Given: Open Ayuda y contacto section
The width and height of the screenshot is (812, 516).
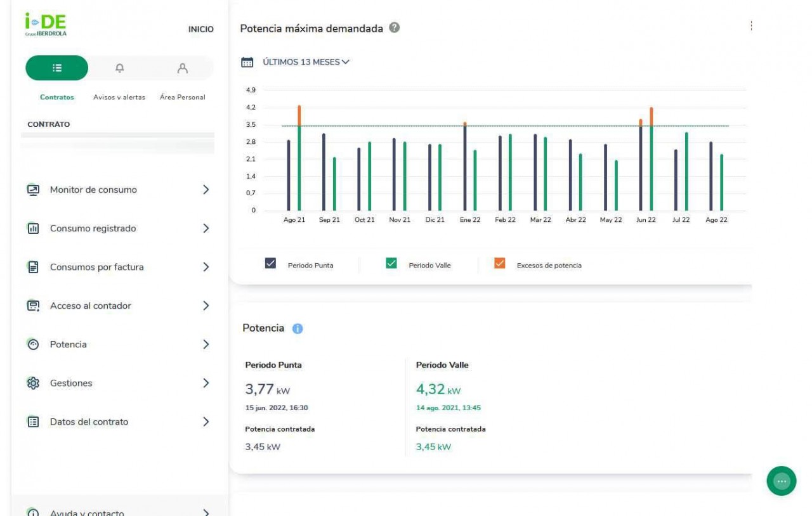Looking at the screenshot, I should tap(87, 512).
